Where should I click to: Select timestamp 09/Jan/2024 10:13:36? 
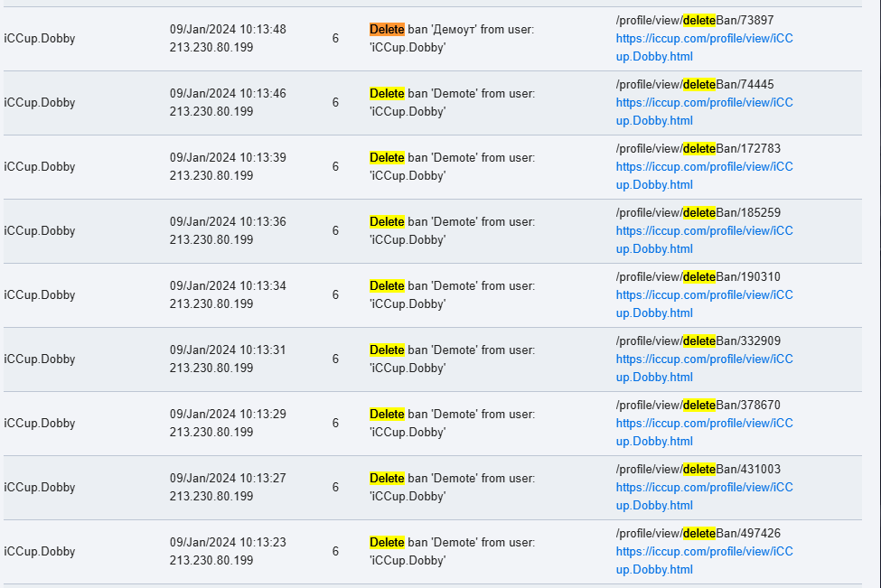228,221
